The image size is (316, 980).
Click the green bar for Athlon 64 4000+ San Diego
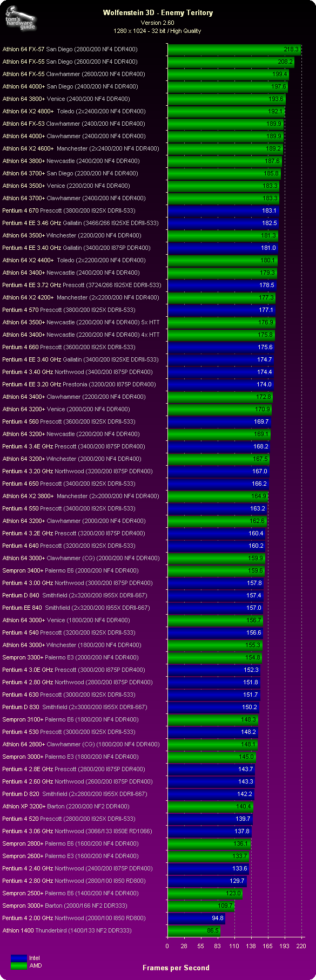click(228, 86)
